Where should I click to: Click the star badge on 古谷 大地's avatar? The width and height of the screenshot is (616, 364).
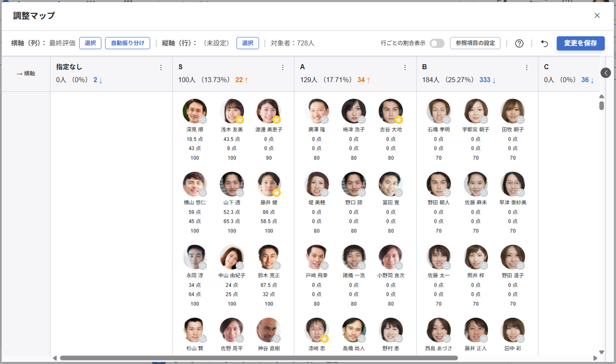coord(398,119)
